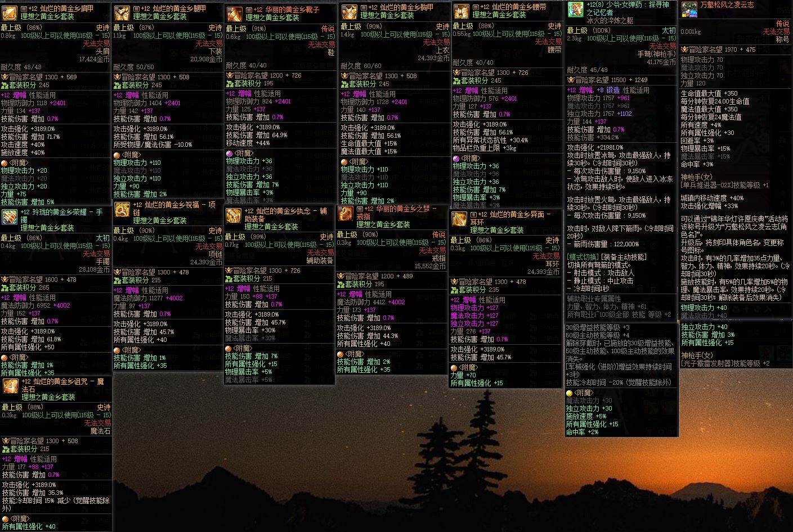The width and height of the screenshot is (793, 532).
Task: Click the 戒指 ring item icon
Action: pyautogui.click(x=345, y=213)
